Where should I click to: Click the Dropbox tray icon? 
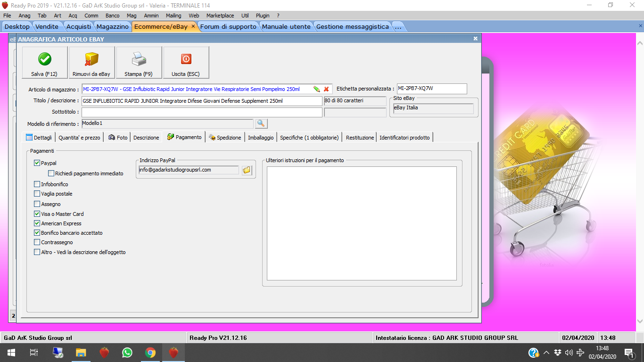pos(558,353)
